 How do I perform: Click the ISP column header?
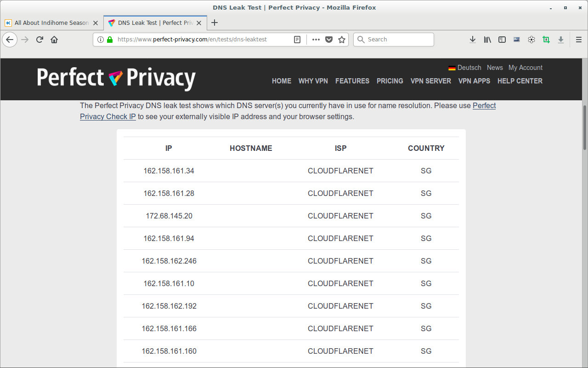click(341, 148)
